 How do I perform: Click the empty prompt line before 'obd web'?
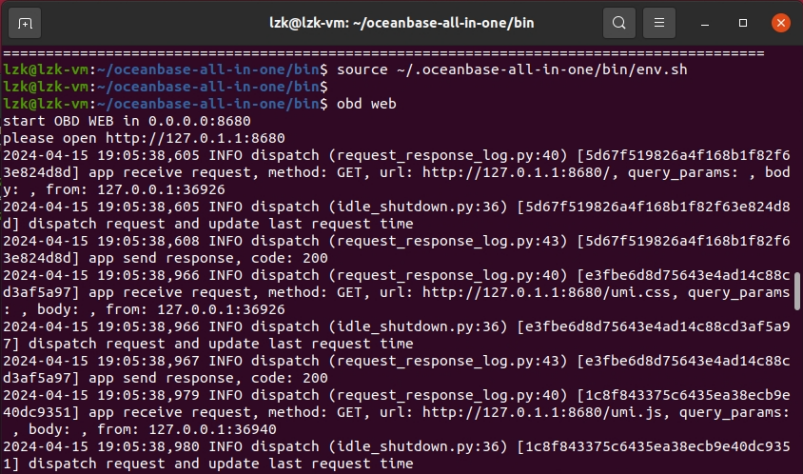(x=165, y=87)
